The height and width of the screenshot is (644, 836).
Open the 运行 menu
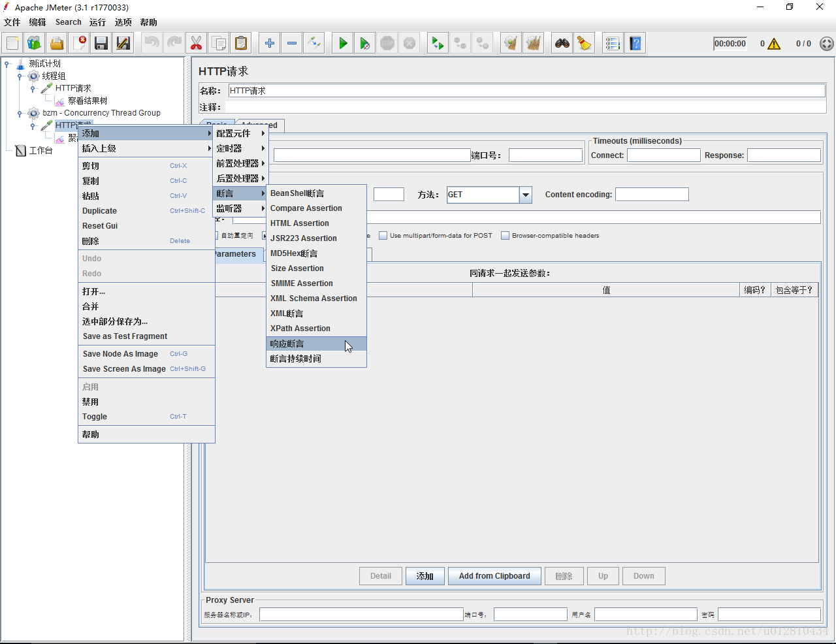97,22
